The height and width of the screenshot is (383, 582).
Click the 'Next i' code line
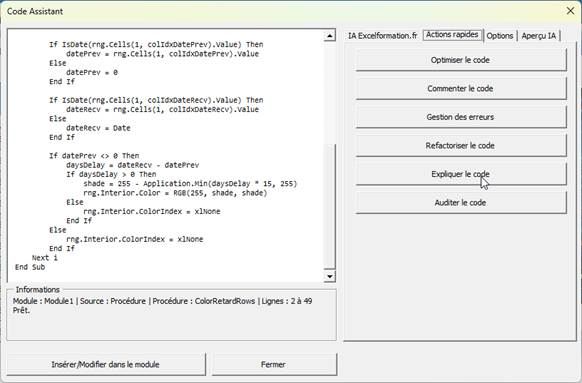point(45,258)
